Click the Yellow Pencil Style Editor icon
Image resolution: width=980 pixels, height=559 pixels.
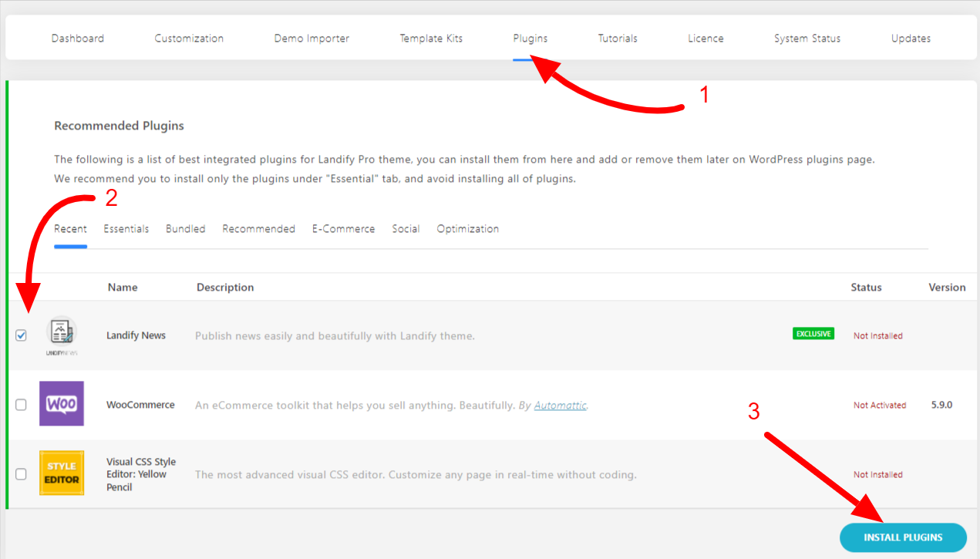pos(62,473)
